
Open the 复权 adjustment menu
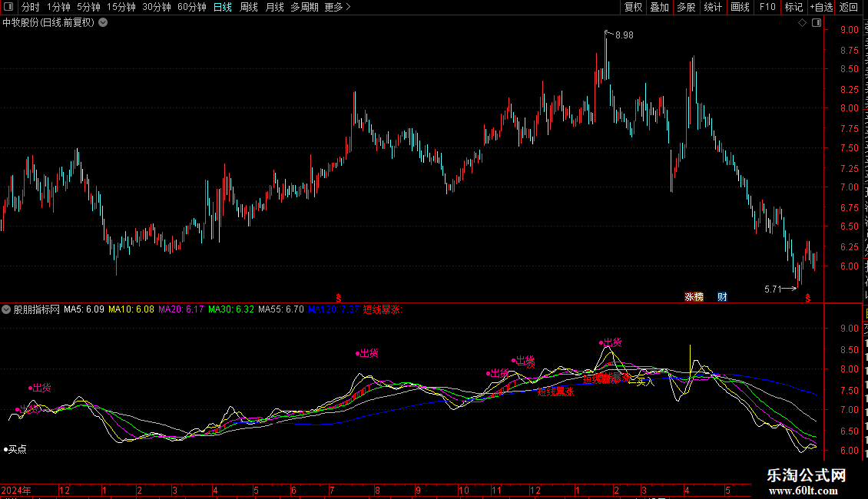pyautogui.click(x=633, y=7)
